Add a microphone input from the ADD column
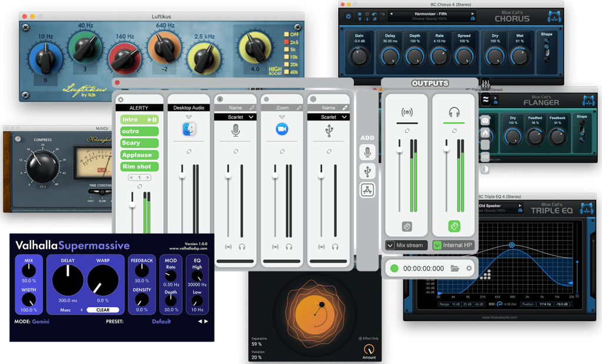The image size is (602, 364). (x=367, y=152)
